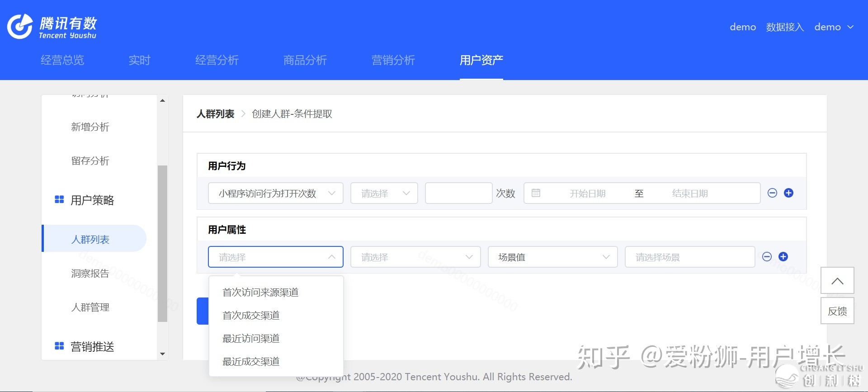This screenshot has width=868, height=392.
Task: Choose 最近成交渠道 option
Action: click(x=251, y=362)
